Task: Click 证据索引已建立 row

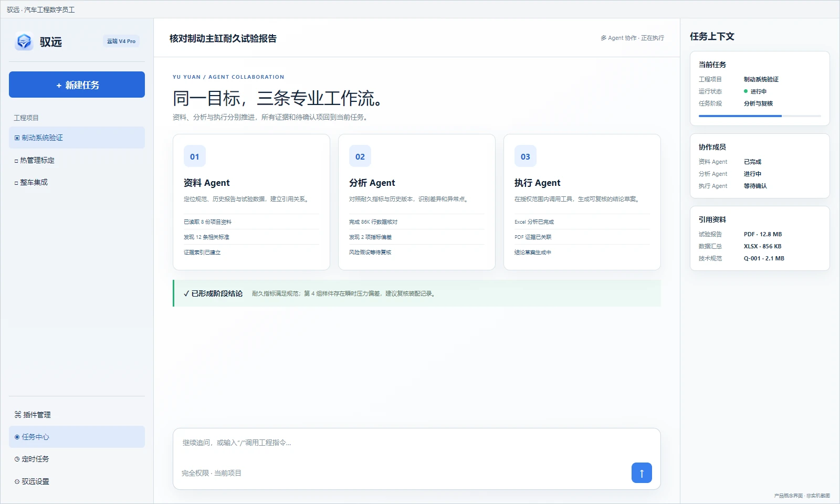Action: tap(251, 252)
